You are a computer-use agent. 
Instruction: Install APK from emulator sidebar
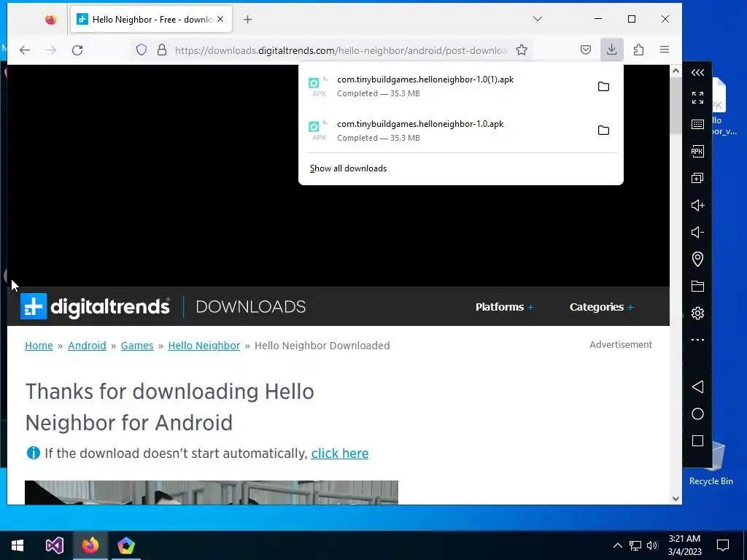(x=697, y=152)
